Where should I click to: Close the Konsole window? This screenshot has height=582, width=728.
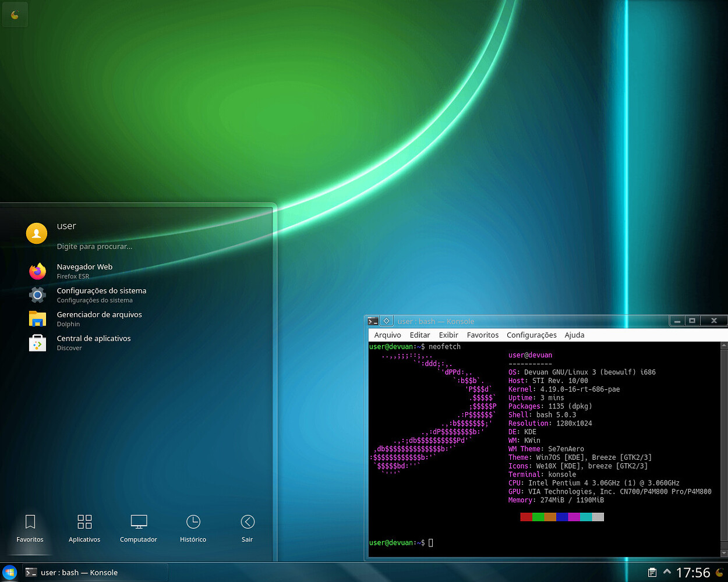pos(713,321)
